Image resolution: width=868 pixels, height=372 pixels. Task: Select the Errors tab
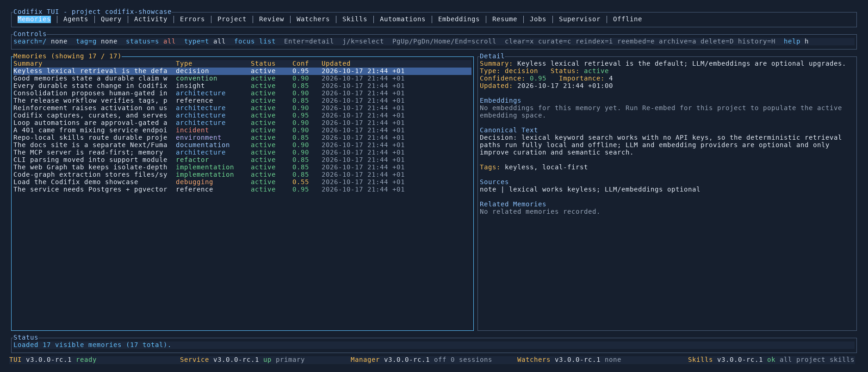[192, 19]
